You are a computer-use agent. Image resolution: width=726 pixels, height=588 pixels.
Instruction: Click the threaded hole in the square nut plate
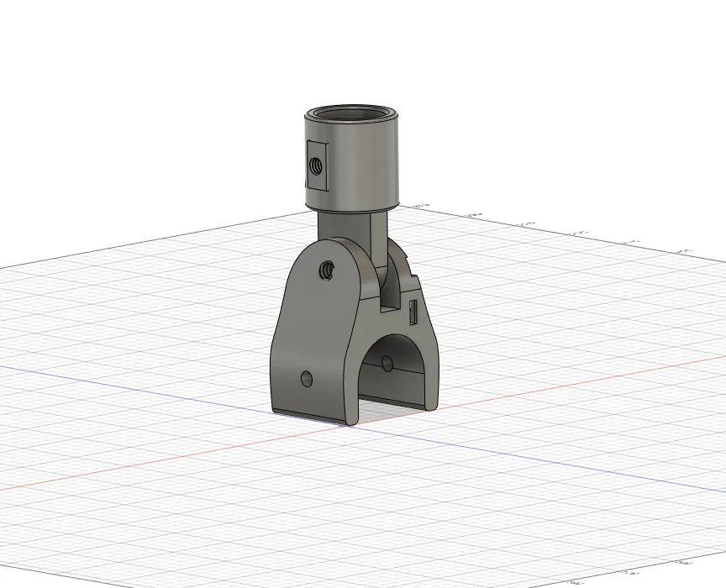[316, 165]
